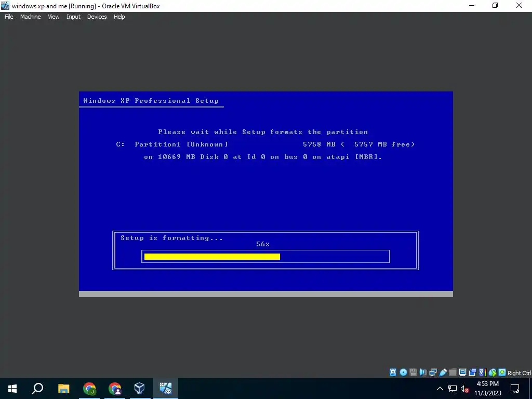Viewport: 532px width, 399px height.
Task: Open the Devices menu
Action: click(x=97, y=17)
